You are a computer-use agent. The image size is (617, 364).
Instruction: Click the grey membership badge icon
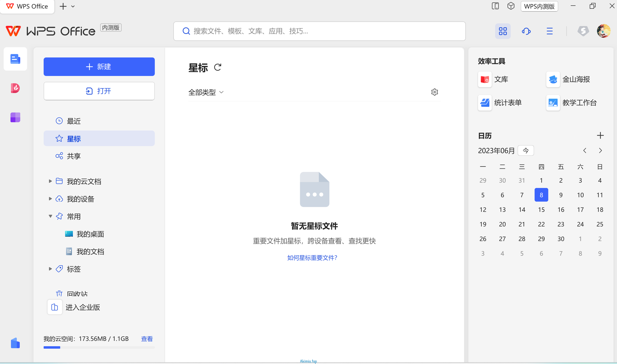583,31
